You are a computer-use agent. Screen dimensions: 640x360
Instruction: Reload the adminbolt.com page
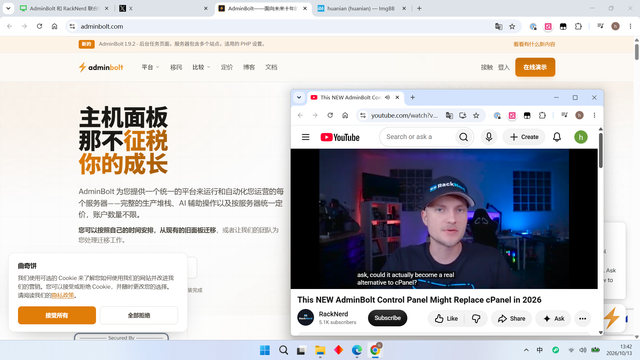[39, 26]
